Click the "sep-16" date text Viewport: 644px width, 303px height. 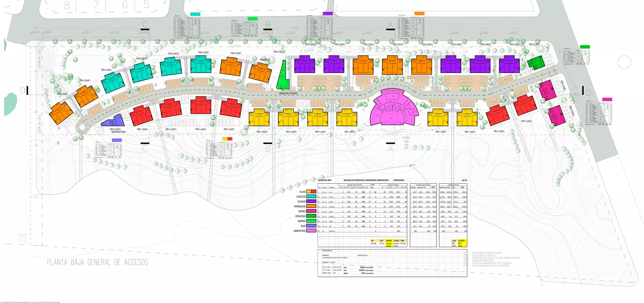point(464,180)
